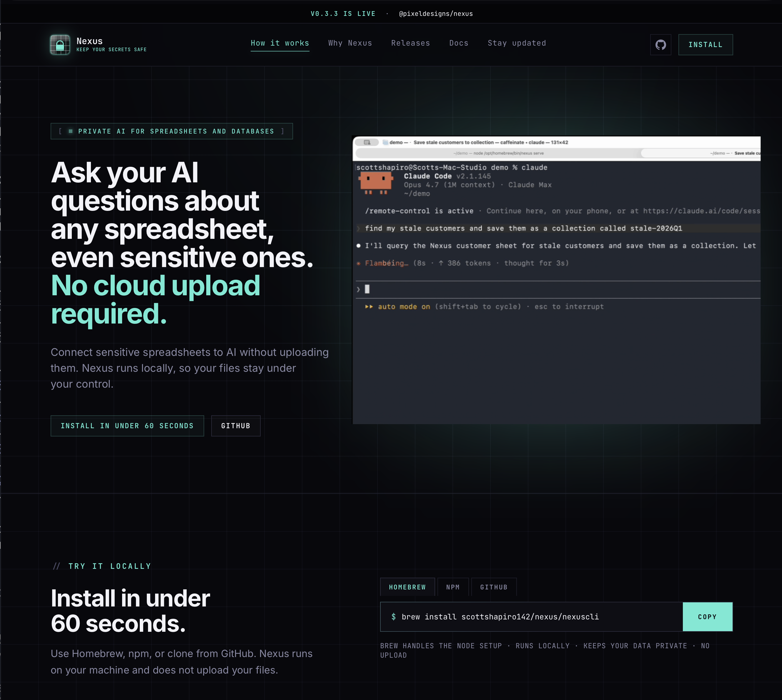
Task: Switch to the GITHUB install tab
Action: click(494, 587)
